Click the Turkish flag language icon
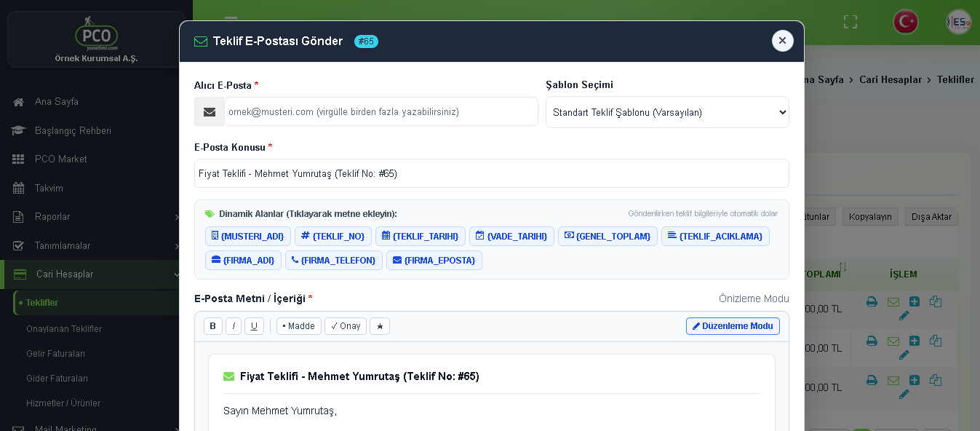The image size is (980, 431). (906, 22)
